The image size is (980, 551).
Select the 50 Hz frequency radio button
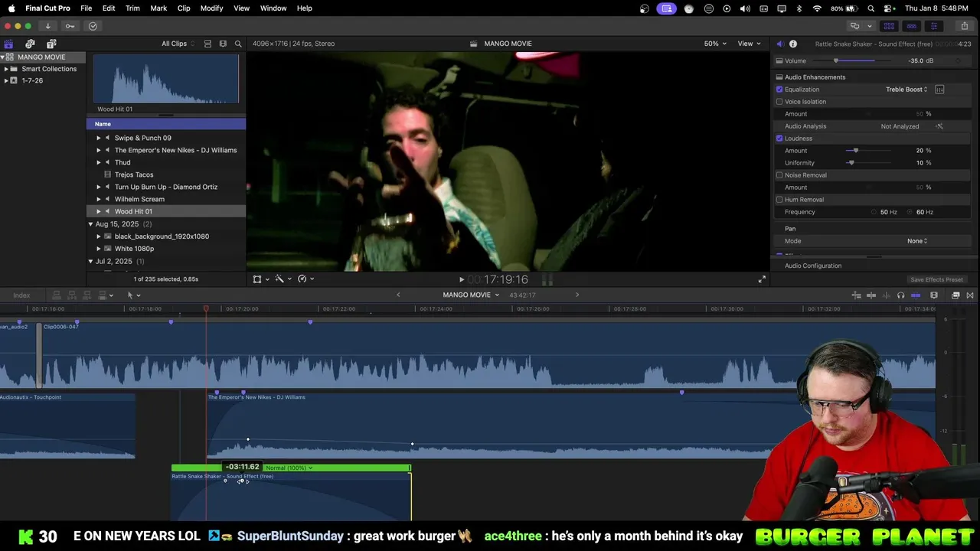(874, 212)
